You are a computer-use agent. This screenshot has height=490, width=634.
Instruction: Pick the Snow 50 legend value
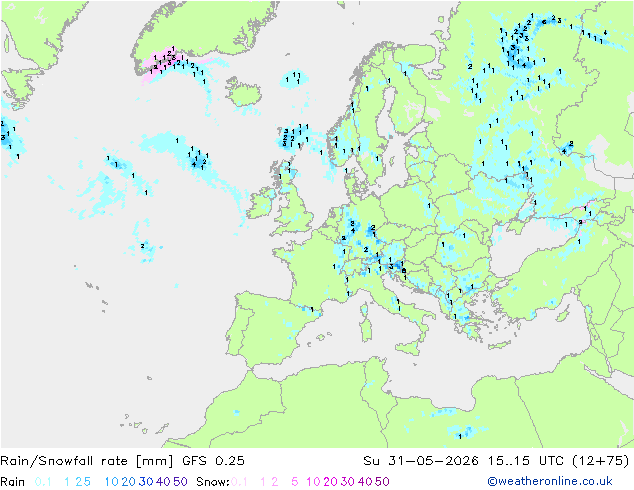coord(383,482)
